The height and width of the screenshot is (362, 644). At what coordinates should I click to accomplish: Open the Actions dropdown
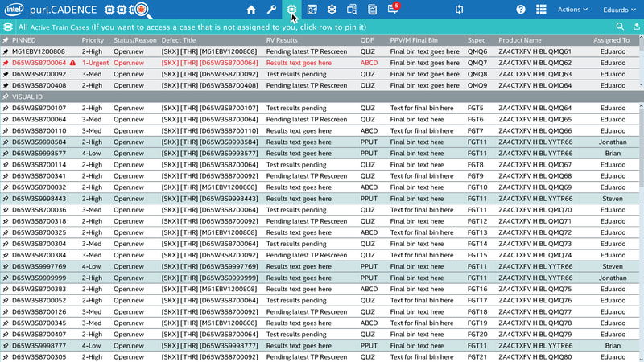coord(572,10)
